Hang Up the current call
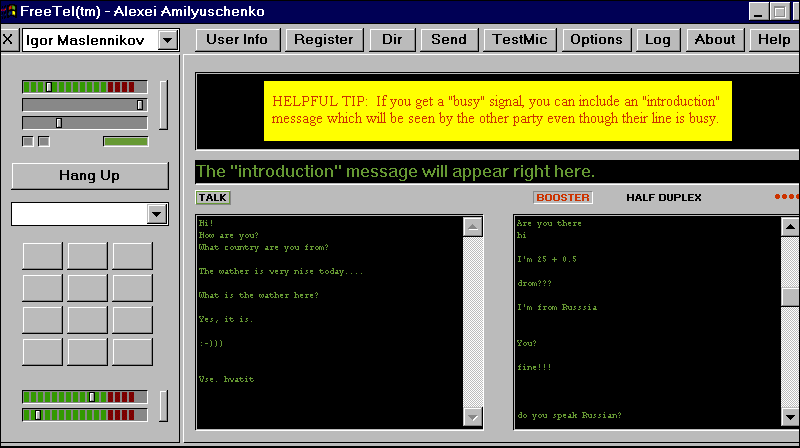Viewport: 800px width, 448px height. point(89,175)
